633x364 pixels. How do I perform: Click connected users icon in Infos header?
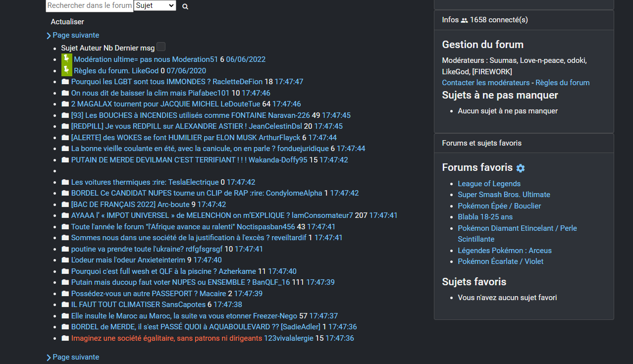[x=464, y=20]
